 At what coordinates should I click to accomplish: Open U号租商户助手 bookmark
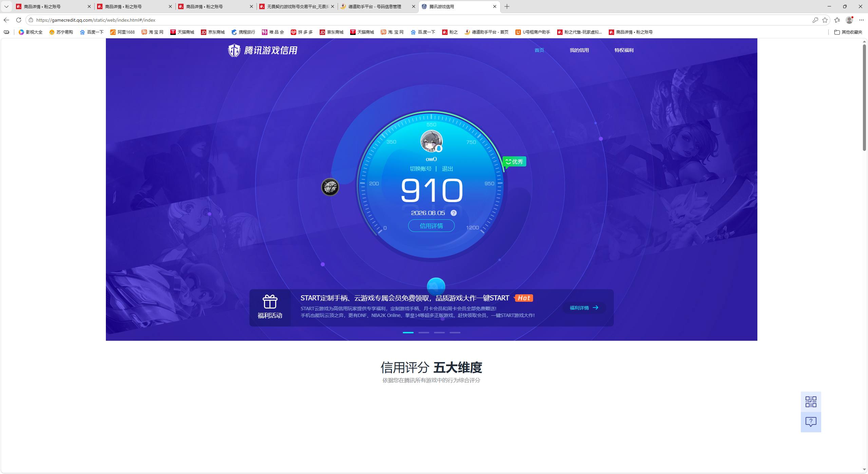[533, 32]
